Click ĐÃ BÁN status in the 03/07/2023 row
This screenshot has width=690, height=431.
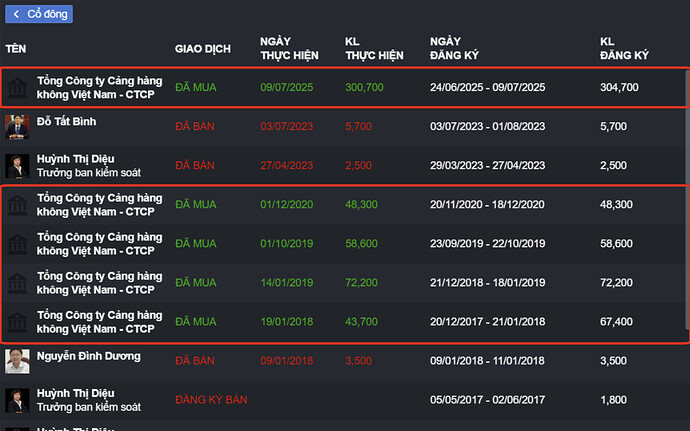tap(195, 127)
